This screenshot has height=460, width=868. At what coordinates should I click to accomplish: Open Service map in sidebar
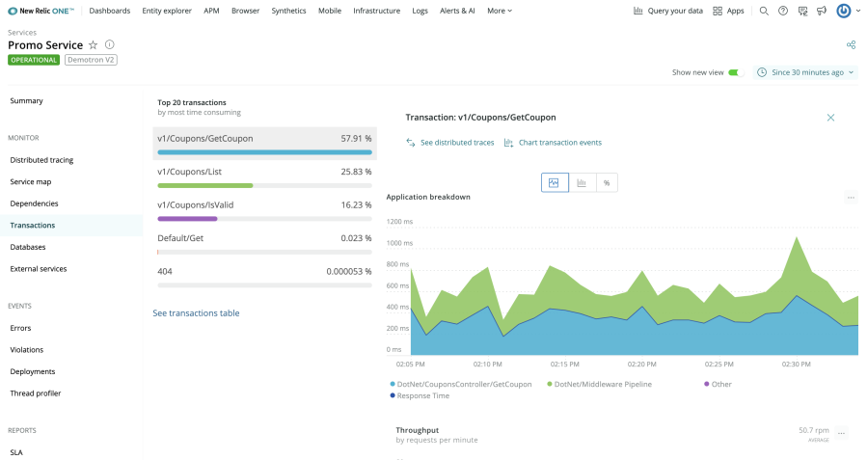[31, 181]
